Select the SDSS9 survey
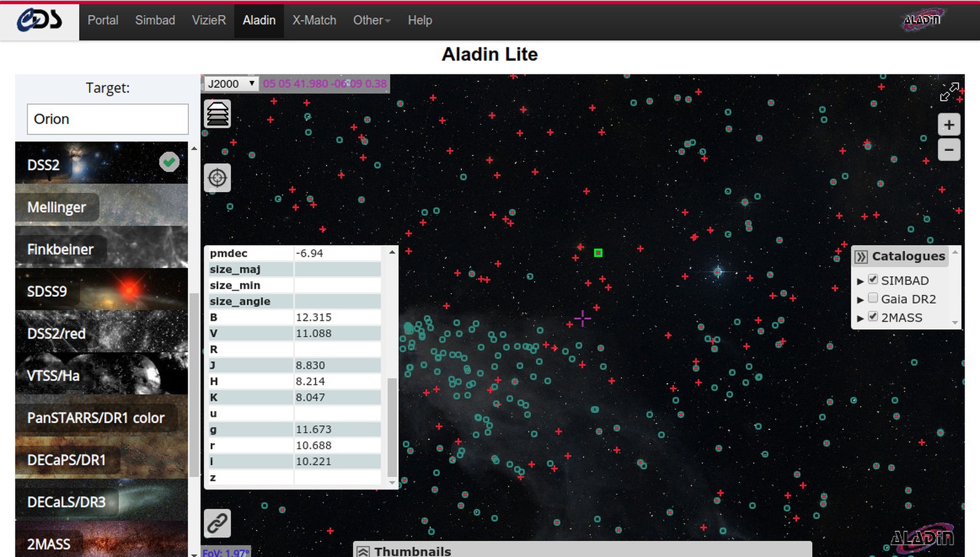Viewport: 980px width, 557px height. pyautogui.click(x=101, y=290)
